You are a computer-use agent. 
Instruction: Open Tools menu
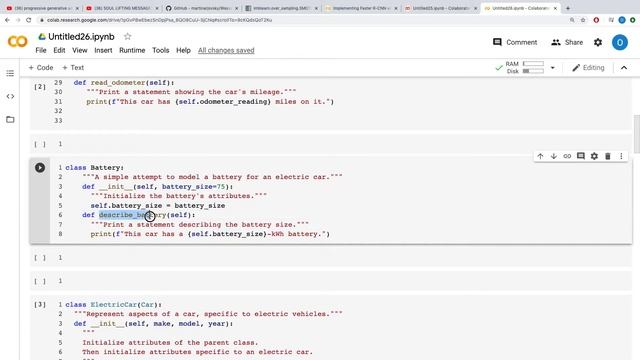click(x=160, y=50)
